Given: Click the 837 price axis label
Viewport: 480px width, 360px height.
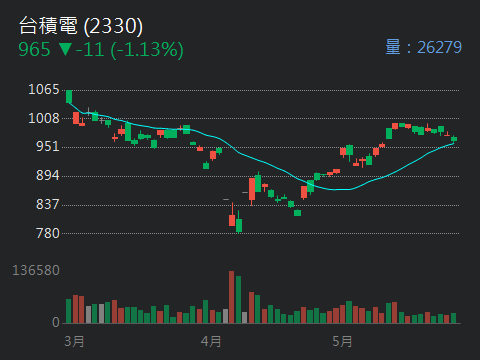Looking at the screenshot, I should point(48,204).
